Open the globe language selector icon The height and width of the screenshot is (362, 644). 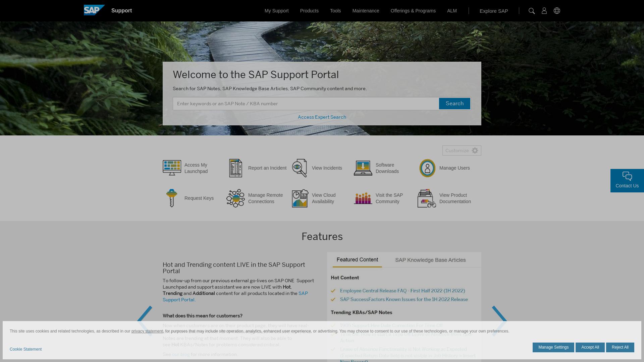click(x=557, y=11)
